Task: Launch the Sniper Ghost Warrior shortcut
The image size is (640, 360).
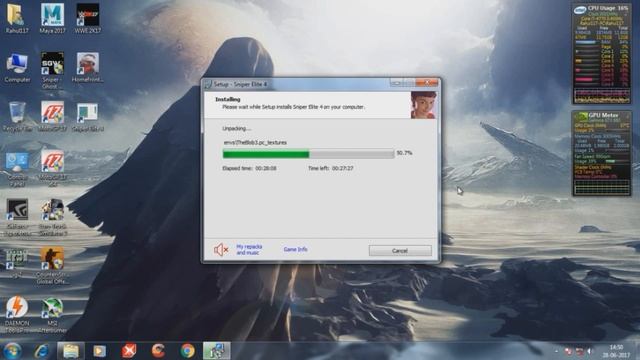Action: point(52,70)
